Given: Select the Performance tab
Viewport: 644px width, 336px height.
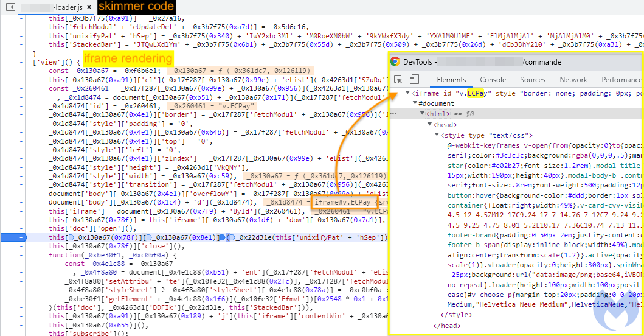Looking at the screenshot, I should click(x=621, y=80).
